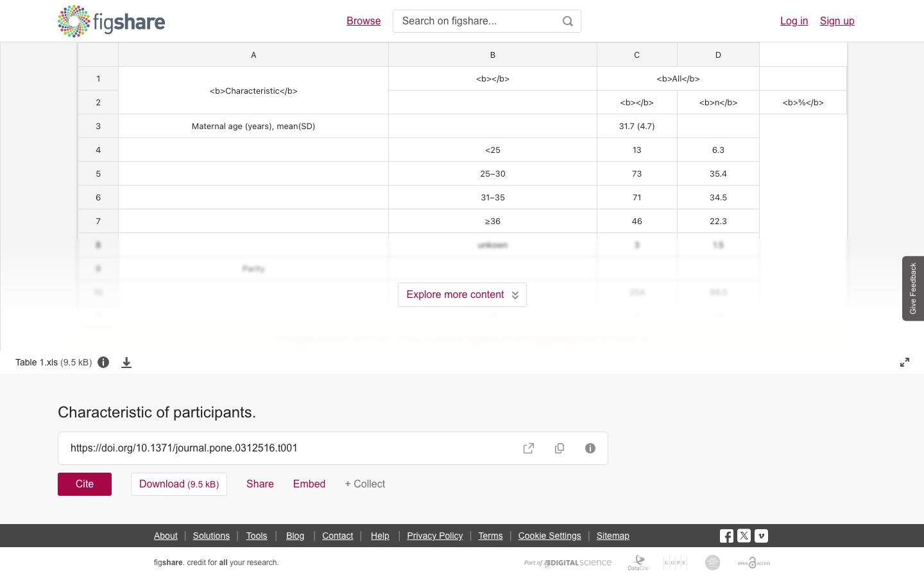The image size is (924, 578).
Task: Select column B header
Action: pyautogui.click(x=493, y=55)
